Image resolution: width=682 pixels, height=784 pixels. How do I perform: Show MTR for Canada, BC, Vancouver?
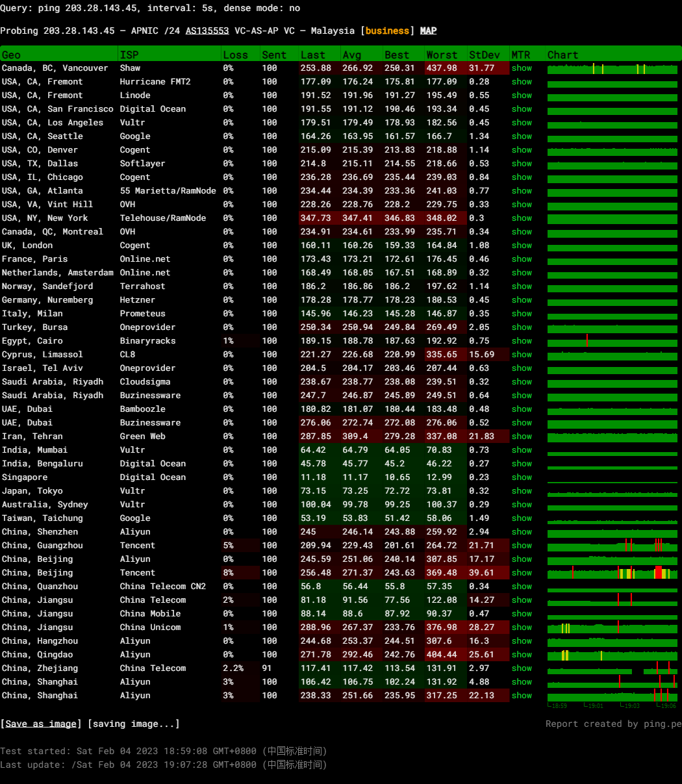coord(521,68)
